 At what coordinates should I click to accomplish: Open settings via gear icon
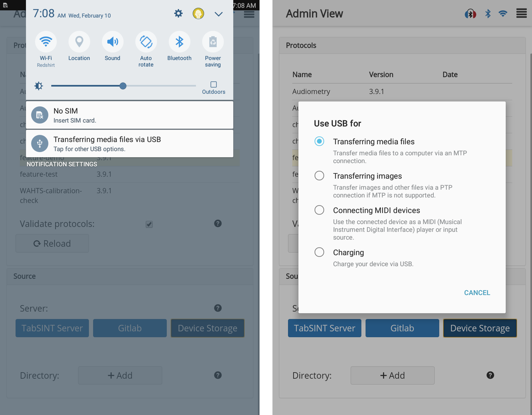(178, 14)
